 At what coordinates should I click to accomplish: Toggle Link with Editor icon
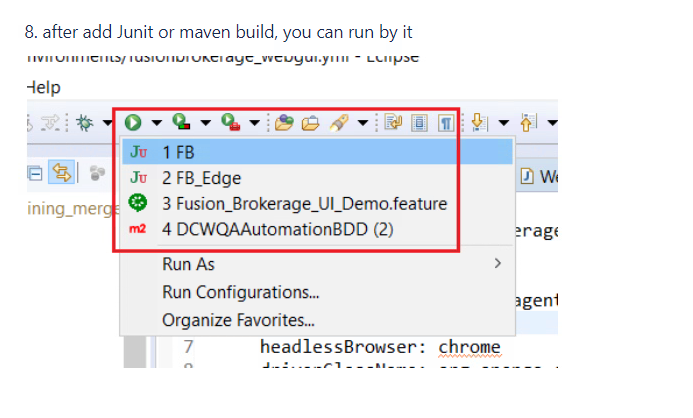tap(61, 172)
